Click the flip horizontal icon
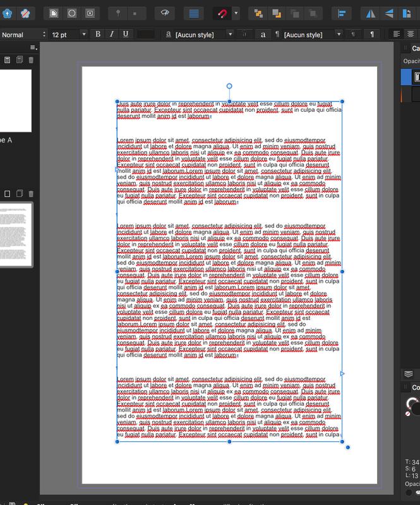 tap(371, 13)
